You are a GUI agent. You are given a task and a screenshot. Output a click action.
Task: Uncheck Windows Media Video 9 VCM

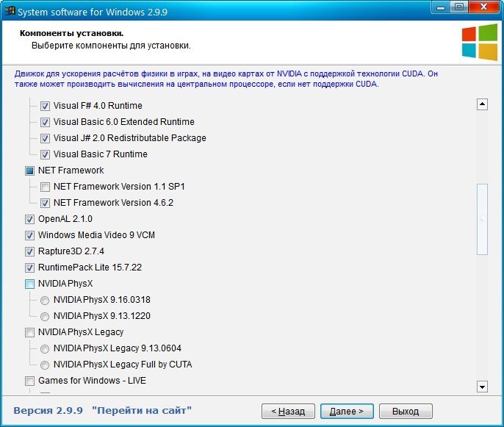point(29,235)
